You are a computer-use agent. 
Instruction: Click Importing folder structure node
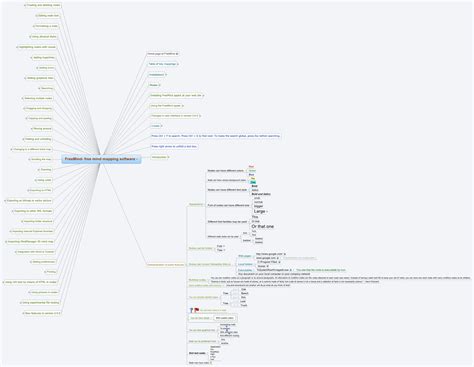(x=38, y=221)
